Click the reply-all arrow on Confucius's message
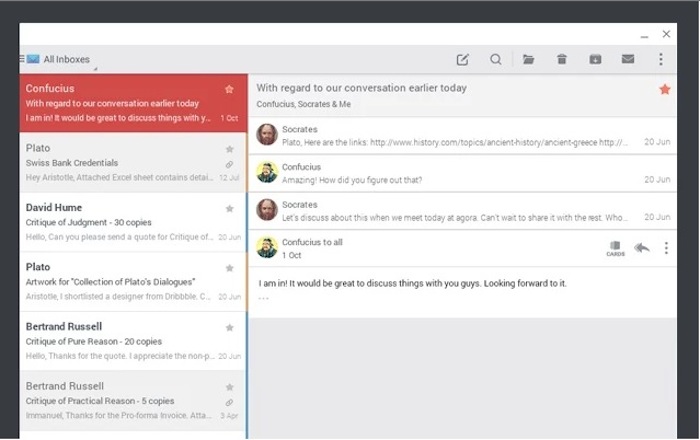Image resolution: width=700 pixels, height=440 pixels. coord(642,247)
